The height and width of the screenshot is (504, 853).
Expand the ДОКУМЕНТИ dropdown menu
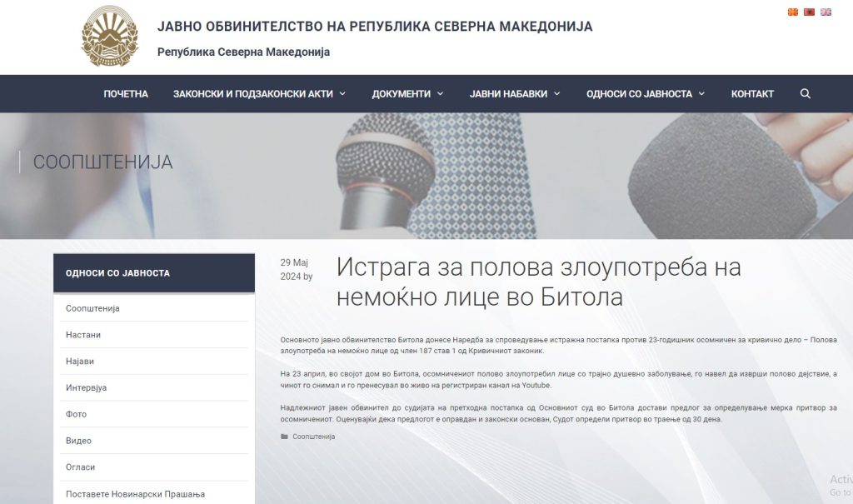[407, 94]
